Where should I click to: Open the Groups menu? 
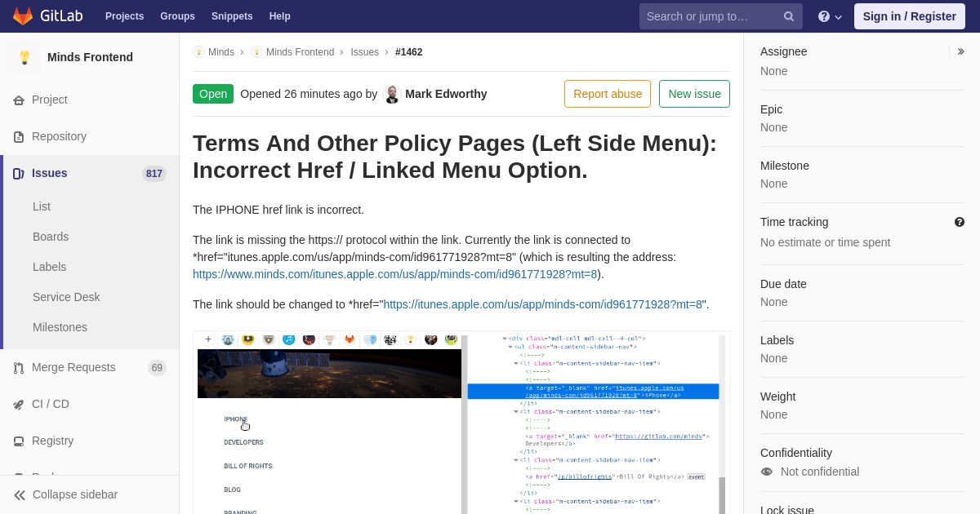(x=177, y=16)
